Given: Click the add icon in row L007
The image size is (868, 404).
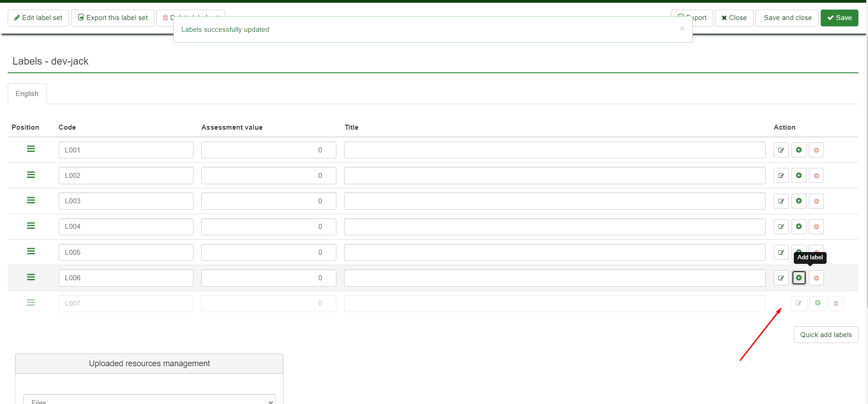Looking at the screenshot, I should (818, 303).
